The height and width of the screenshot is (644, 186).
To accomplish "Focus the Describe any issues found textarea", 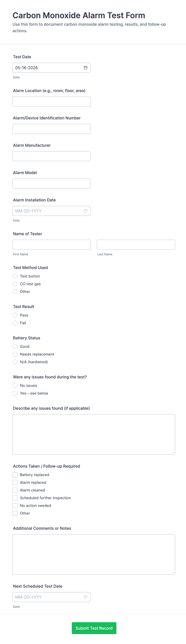I will click(x=94, y=435).
